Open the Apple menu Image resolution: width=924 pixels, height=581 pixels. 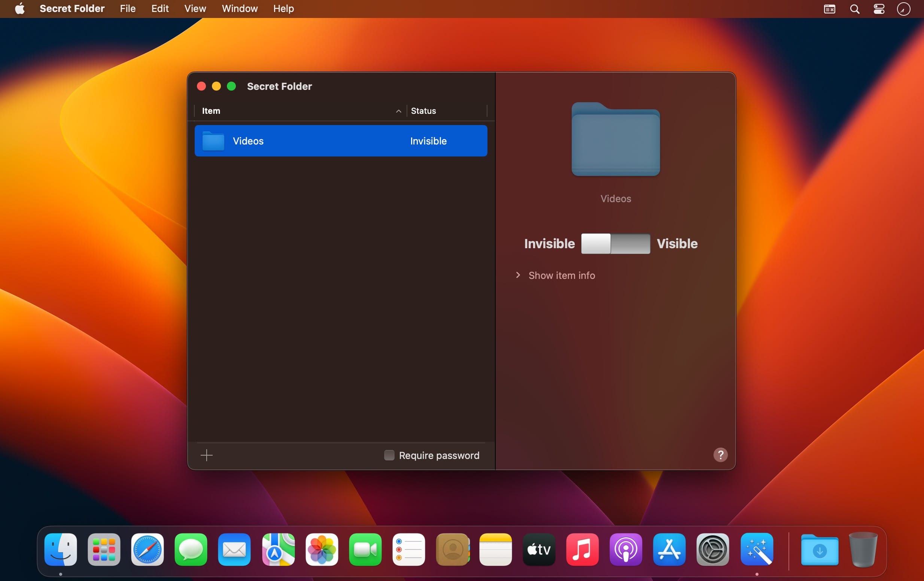[x=19, y=9]
